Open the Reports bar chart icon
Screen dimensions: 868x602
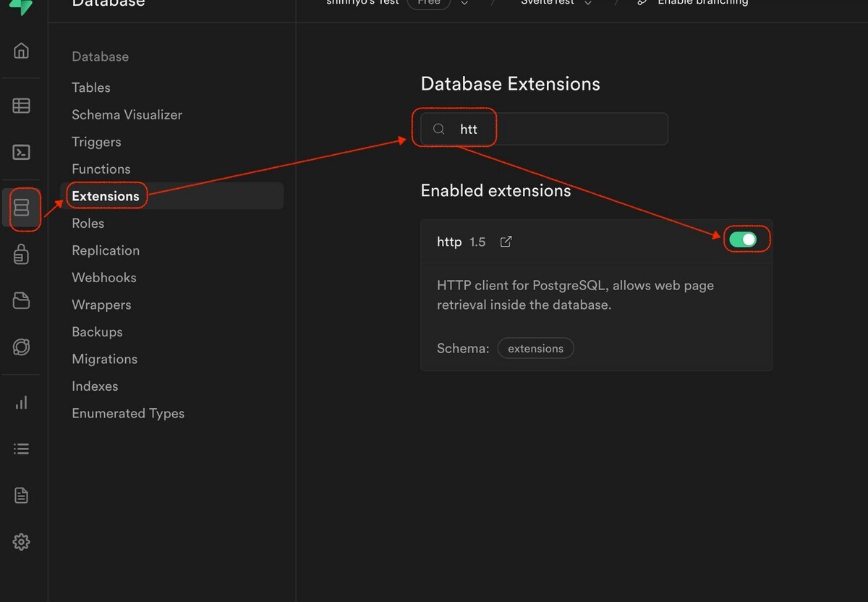pos(22,403)
